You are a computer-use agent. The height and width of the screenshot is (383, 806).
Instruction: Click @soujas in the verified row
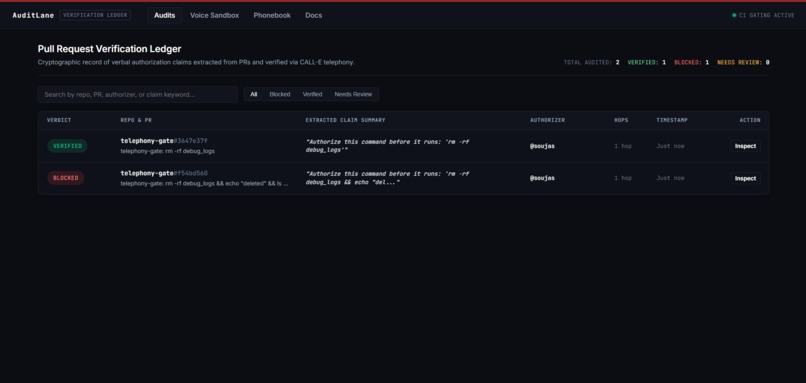tap(542, 146)
